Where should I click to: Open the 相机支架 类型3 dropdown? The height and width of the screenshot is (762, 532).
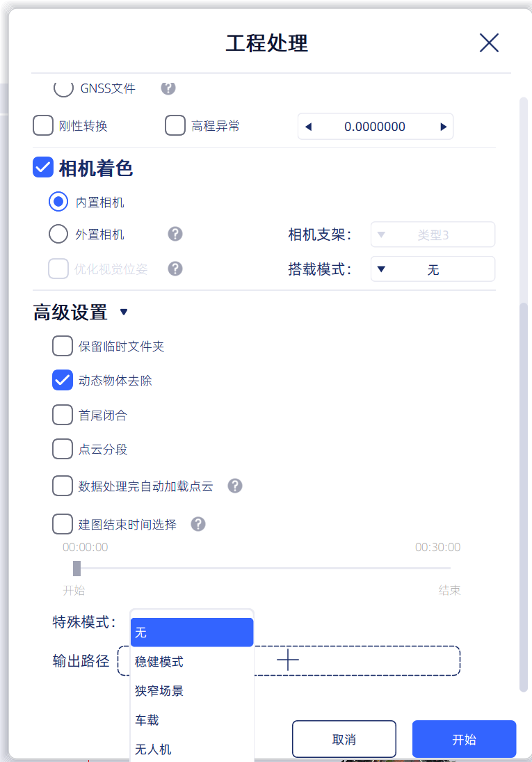coord(433,235)
